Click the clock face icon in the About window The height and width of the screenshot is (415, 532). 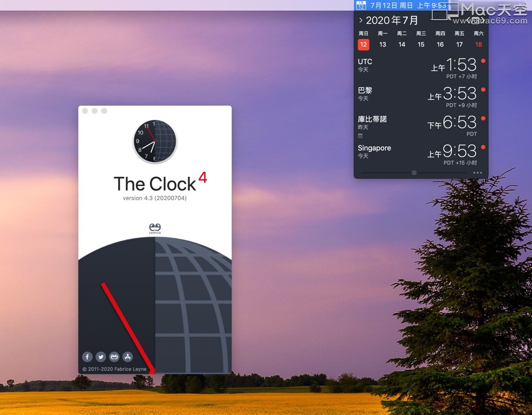point(154,141)
